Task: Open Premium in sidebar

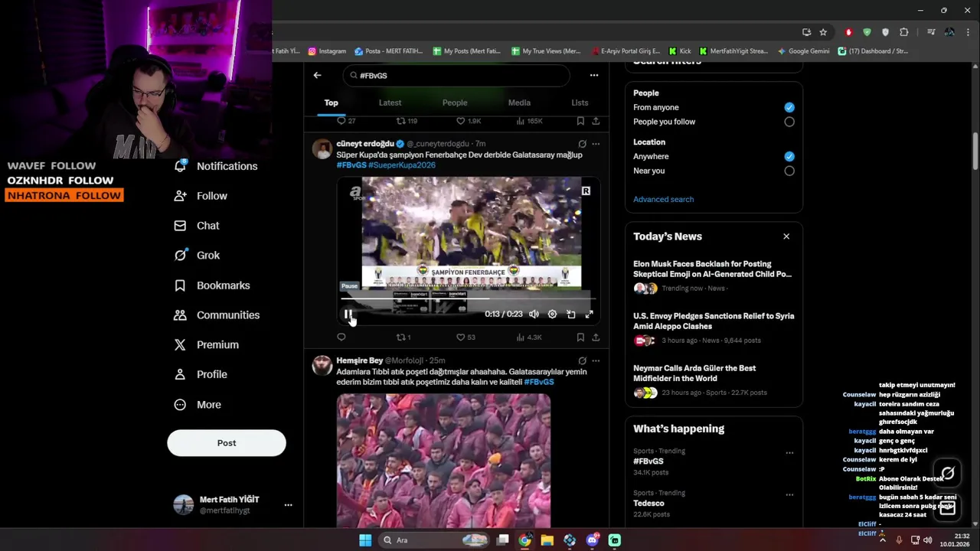Action: coord(207,345)
